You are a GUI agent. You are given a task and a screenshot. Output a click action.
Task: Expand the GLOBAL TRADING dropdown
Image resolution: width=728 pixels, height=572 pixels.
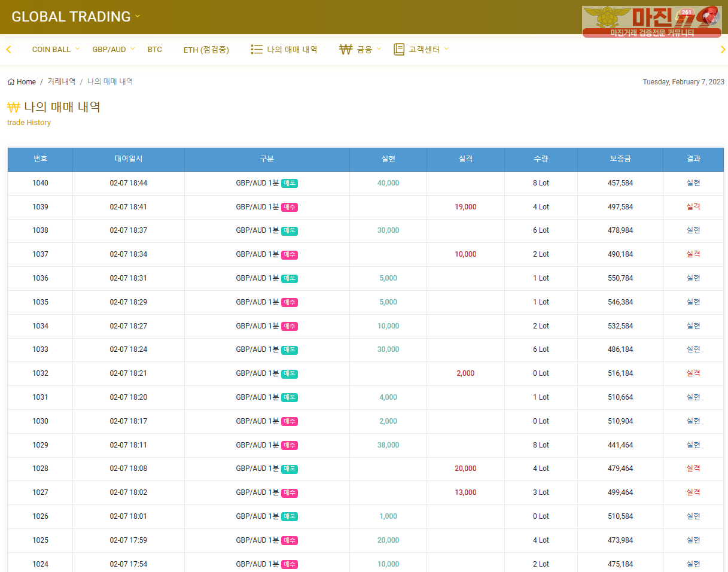tap(138, 16)
